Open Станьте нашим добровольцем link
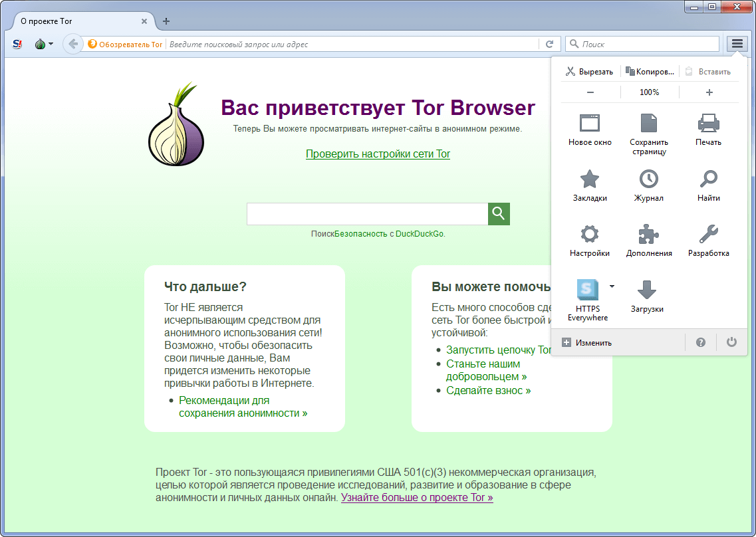The image size is (756, 537). (486, 370)
